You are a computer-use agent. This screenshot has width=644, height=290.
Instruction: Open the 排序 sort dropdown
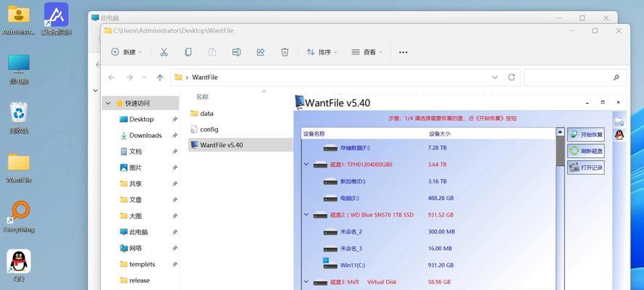[x=322, y=52]
